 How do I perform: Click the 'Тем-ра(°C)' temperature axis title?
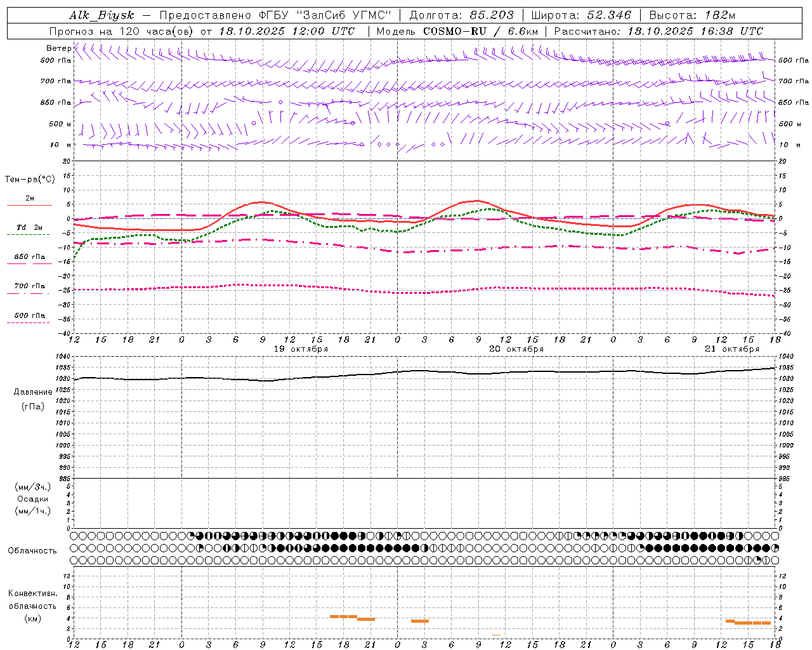tap(30, 179)
